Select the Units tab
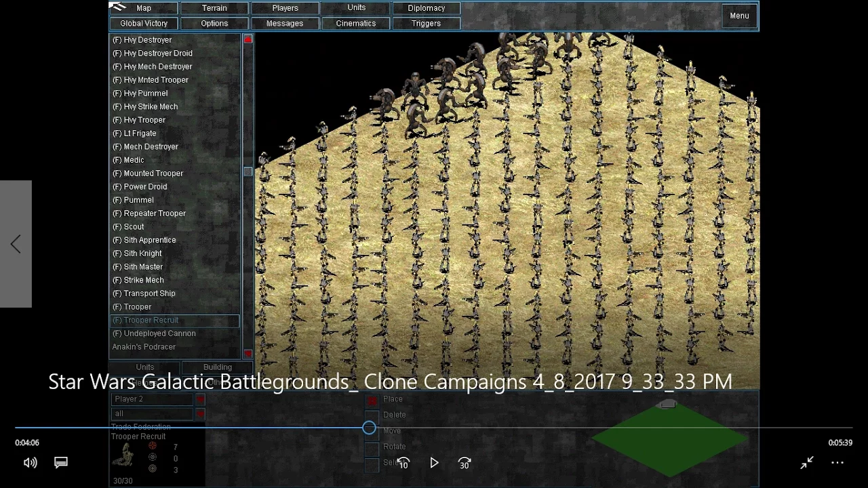Screen dimensions: 868x488 point(356,8)
